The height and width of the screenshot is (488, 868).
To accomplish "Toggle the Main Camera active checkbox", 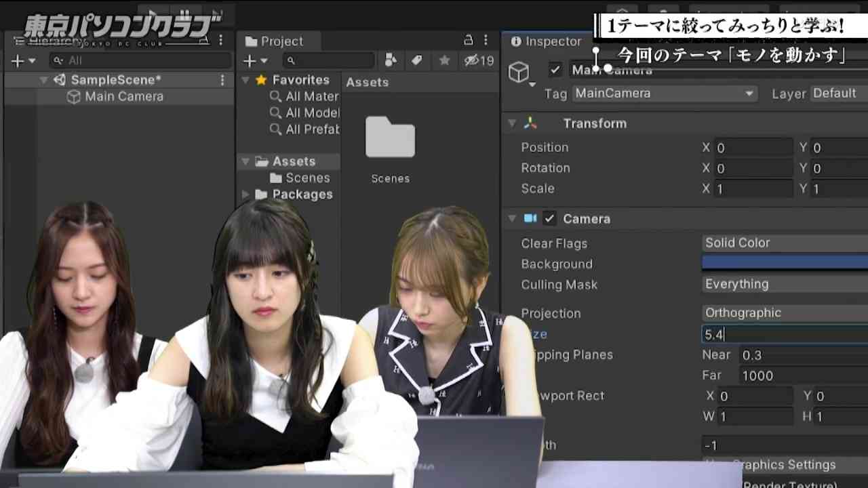I will [x=555, y=69].
